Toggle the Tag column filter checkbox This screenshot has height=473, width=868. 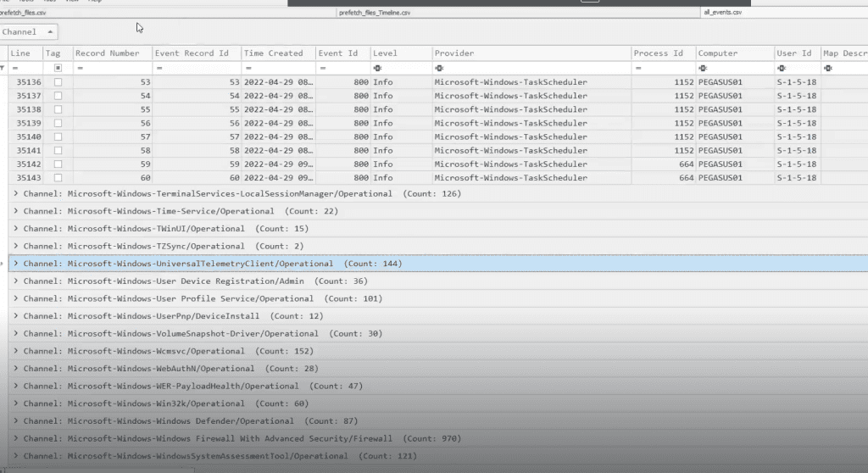(58, 68)
